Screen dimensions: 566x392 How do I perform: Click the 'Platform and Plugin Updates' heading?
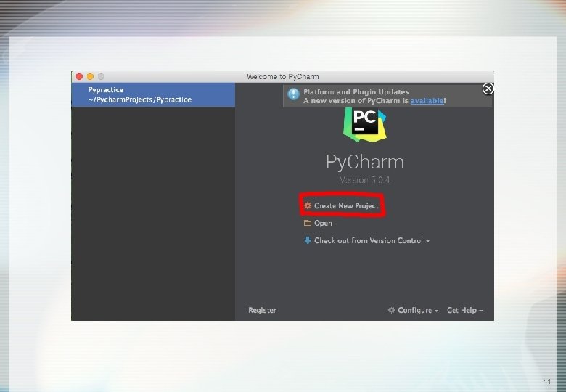(x=356, y=92)
